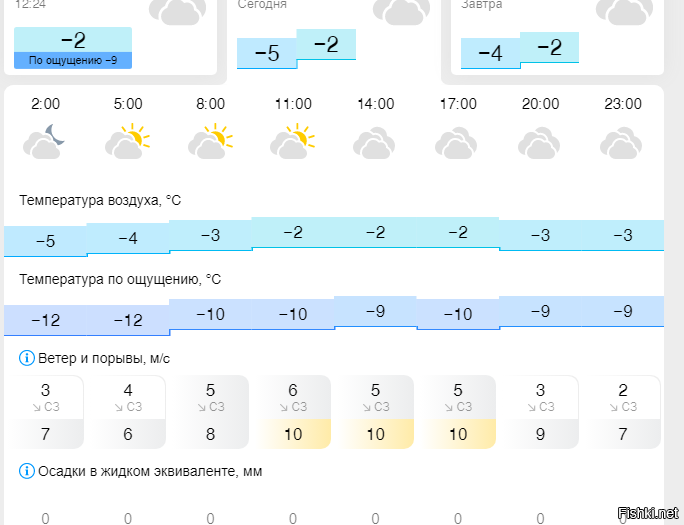Click the 14:00 overcast cloud icon
The width and height of the screenshot is (684, 525).
click(374, 143)
